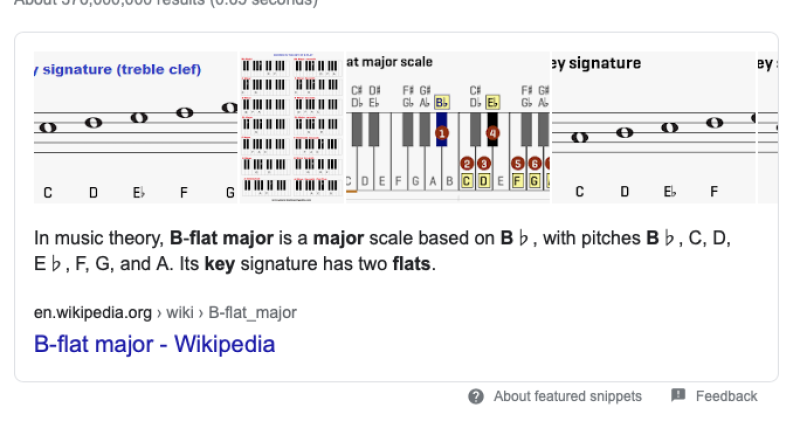
Task: Click the red circle numbered 1 on piano
Action: click(x=443, y=133)
